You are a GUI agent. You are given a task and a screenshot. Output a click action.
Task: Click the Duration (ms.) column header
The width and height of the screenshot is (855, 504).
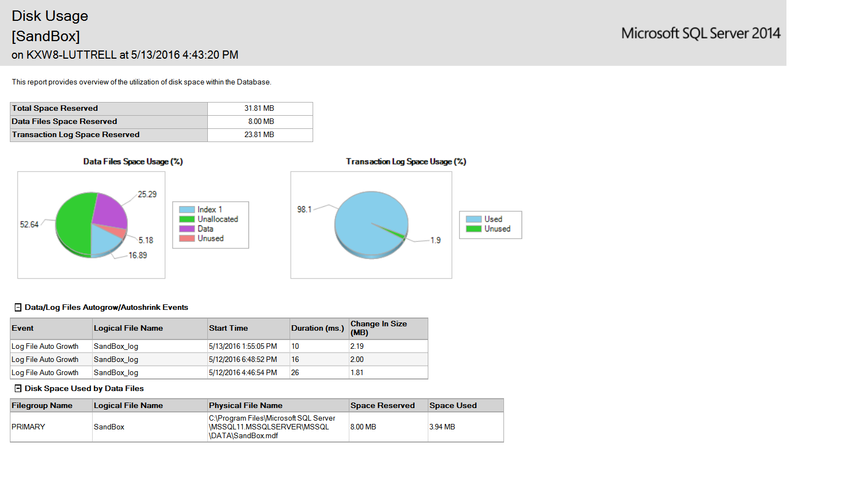(x=318, y=329)
